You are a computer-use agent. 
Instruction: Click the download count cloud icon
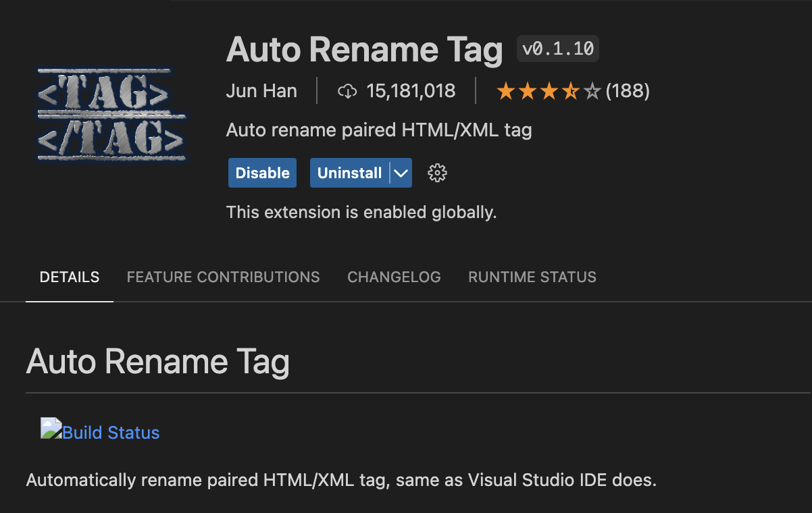(x=347, y=90)
